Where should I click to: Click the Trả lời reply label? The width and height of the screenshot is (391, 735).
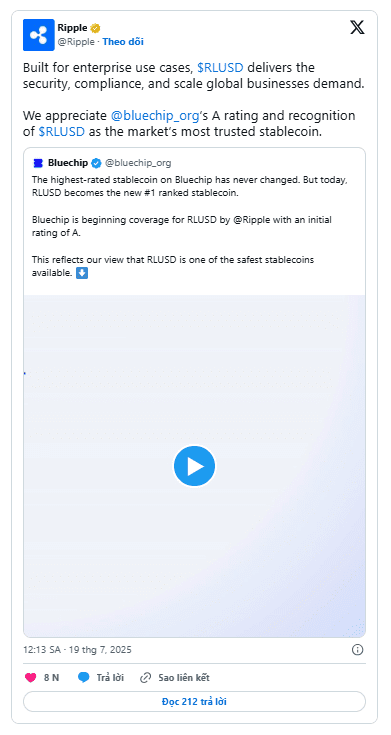110,677
